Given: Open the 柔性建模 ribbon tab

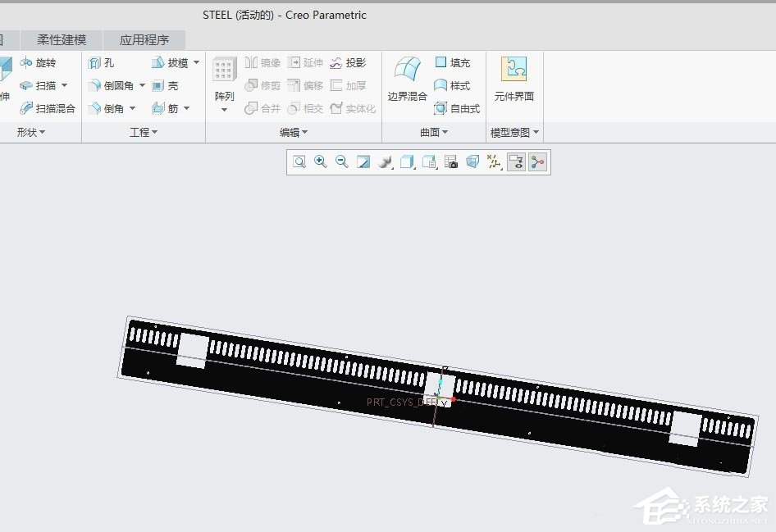Looking at the screenshot, I should click(62, 39).
